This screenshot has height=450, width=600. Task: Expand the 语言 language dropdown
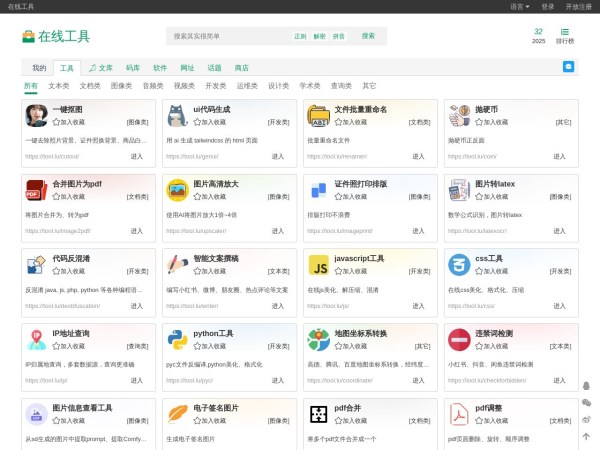click(x=520, y=6)
